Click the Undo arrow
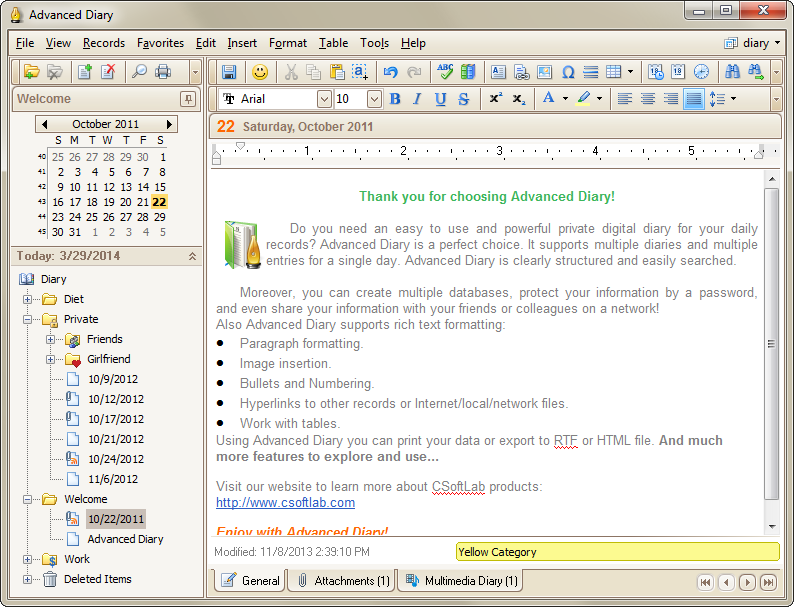Screen dimensions: 794x607 [390, 72]
